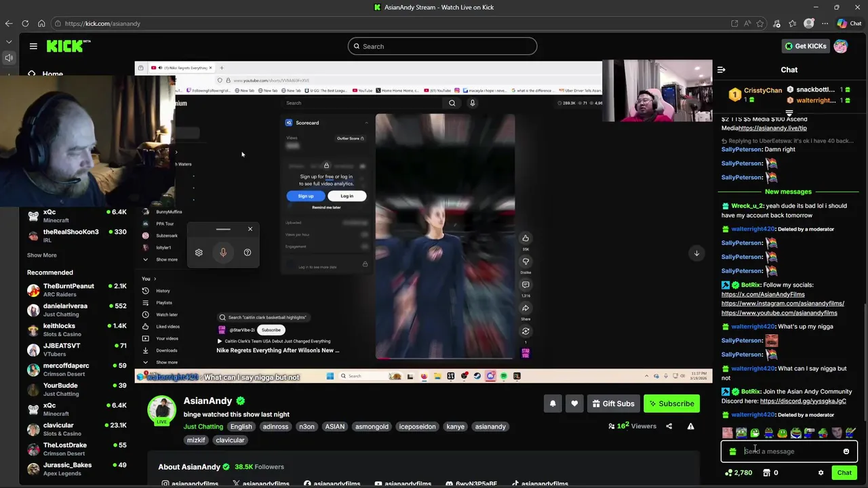Toggle the tab audio speaker icon
Screen dimensions: 868x488
click(x=9, y=58)
